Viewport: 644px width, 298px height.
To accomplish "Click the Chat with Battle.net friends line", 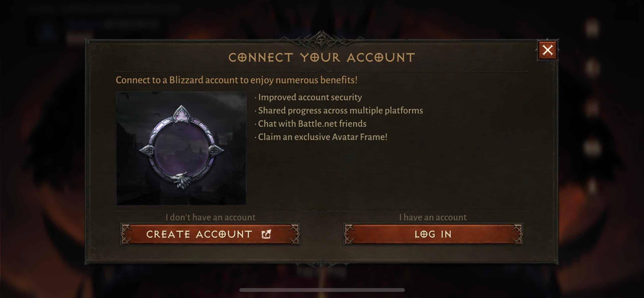I will [311, 124].
